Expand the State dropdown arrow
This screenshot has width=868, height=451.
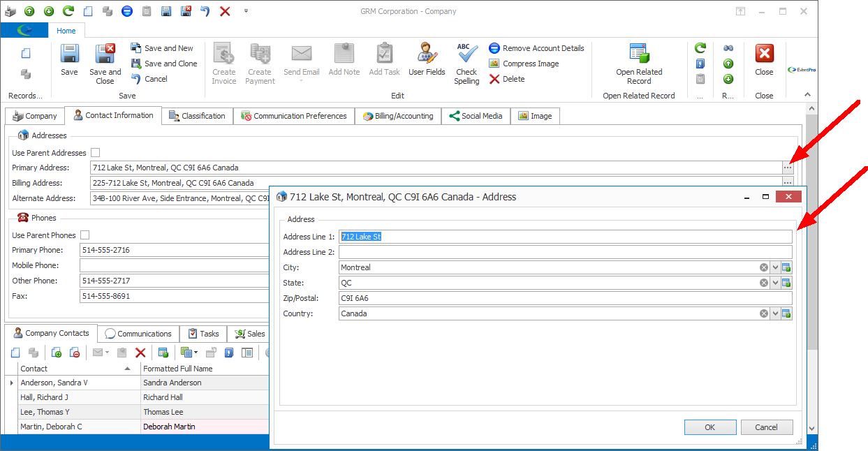click(x=775, y=283)
